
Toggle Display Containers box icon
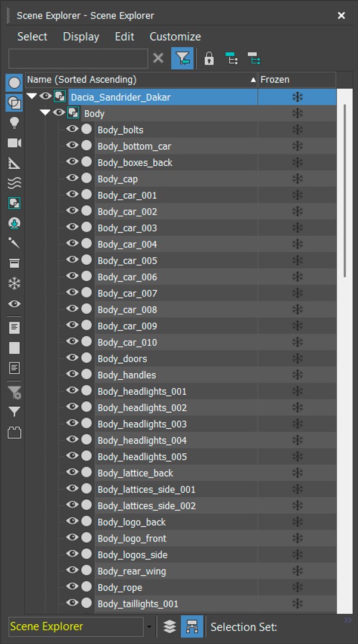pyautogui.click(x=14, y=264)
